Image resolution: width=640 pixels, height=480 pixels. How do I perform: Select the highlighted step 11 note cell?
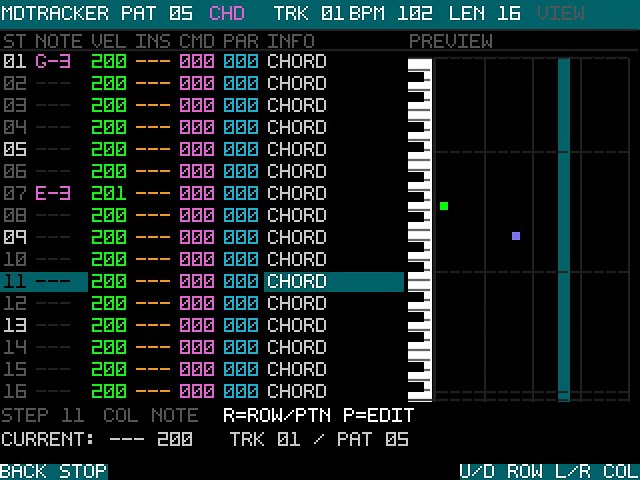tap(53, 282)
